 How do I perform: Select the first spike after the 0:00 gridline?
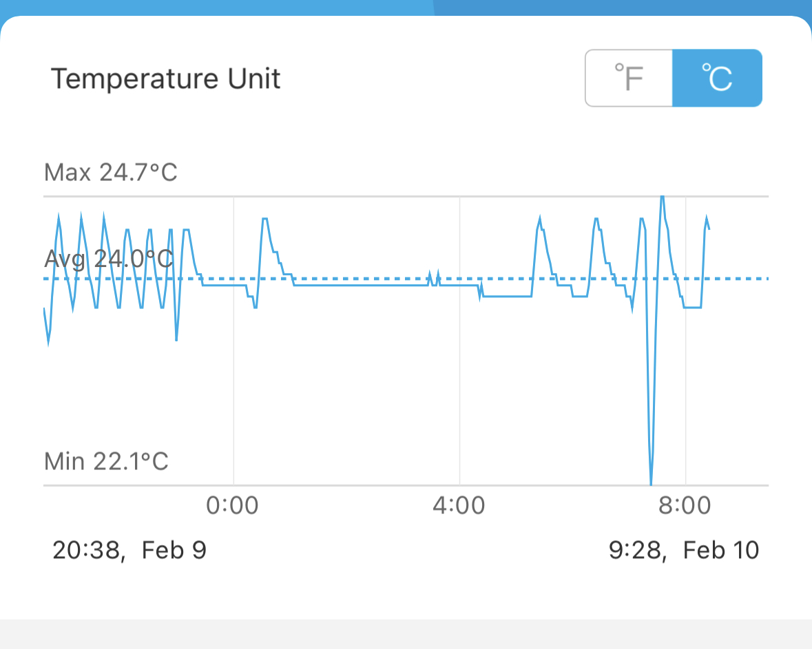tap(264, 219)
